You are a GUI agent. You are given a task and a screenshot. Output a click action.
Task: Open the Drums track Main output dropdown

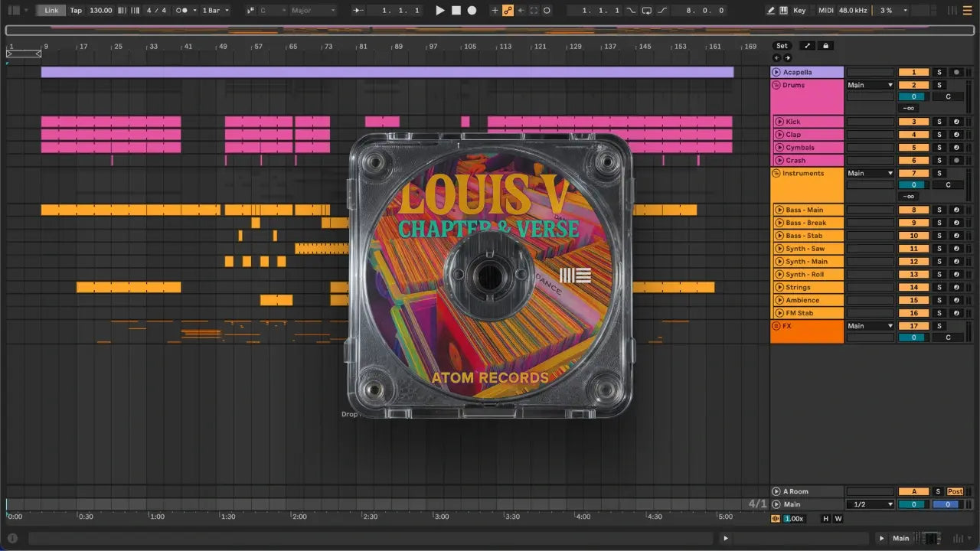[870, 85]
